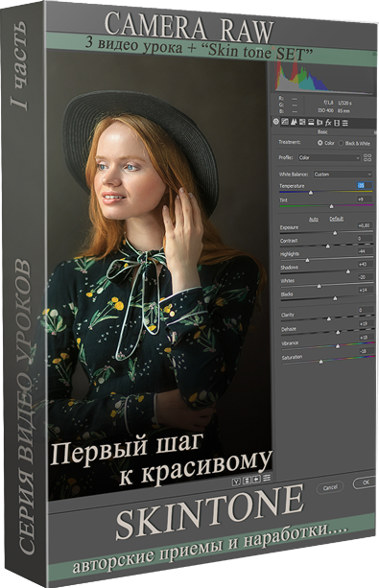Image resolution: width=379 pixels, height=588 pixels.
Task: Click the Exposure value field showing +0,80
Action: [365, 225]
